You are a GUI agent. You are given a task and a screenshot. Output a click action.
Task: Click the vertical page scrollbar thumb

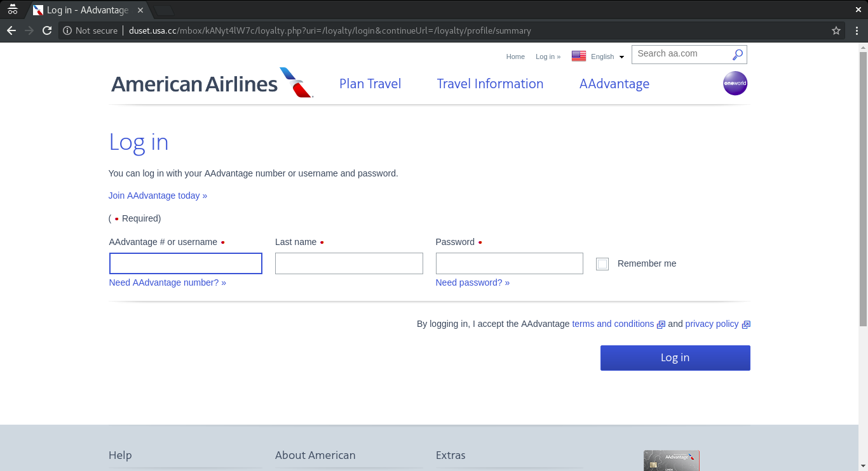click(863, 189)
